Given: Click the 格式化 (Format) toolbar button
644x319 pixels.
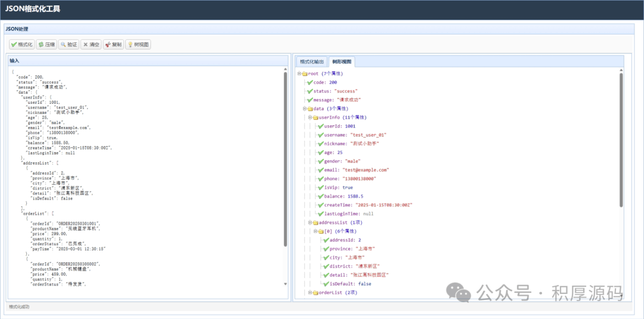Looking at the screenshot, I should [22, 45].
